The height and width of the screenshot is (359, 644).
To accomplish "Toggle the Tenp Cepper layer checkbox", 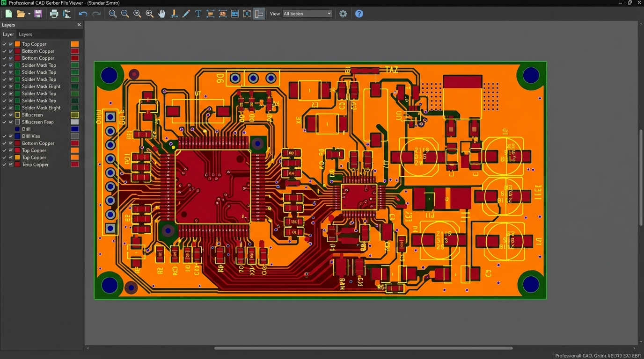I will pos(11,165).
